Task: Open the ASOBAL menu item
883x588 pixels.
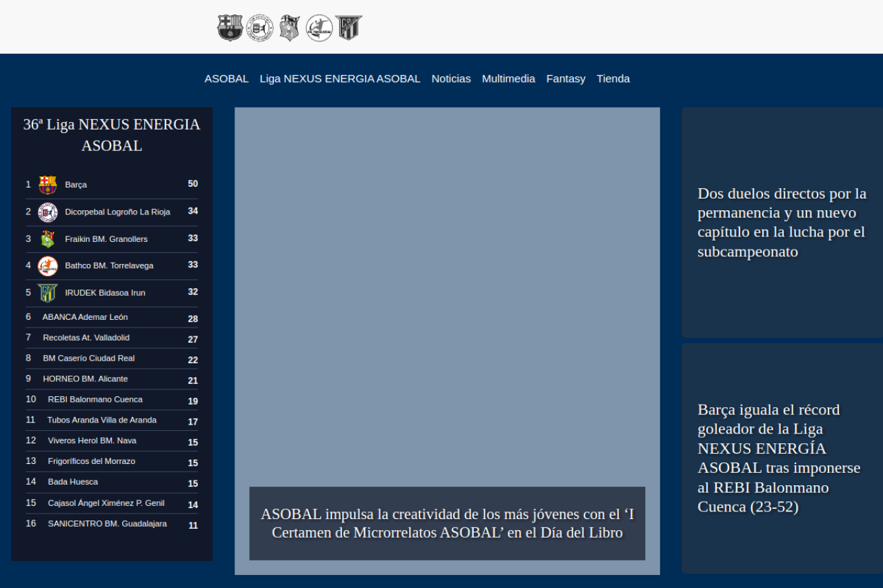Action: [226, 79]
